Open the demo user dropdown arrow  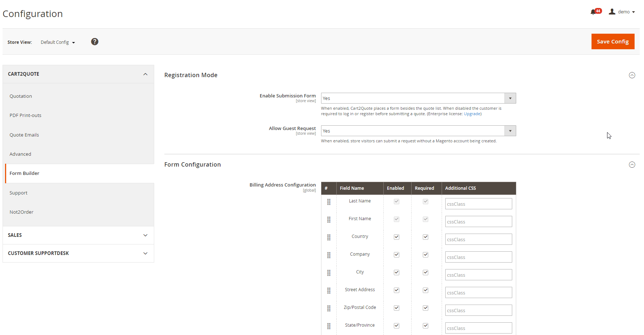[634, 12]
